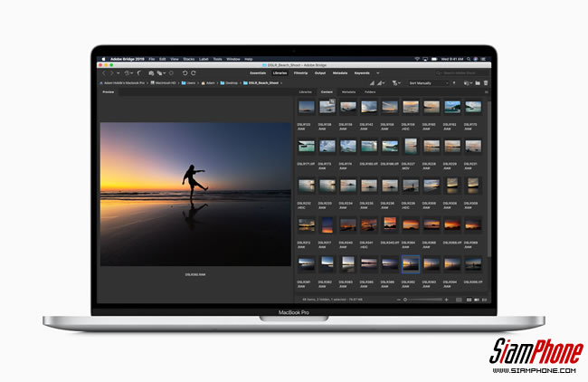
Task: Click the Delete item trash icon
Action: coord(486,83)
